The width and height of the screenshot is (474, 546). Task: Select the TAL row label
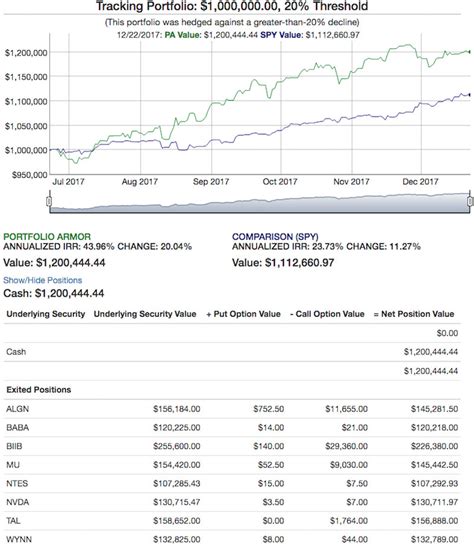[x=13, y=521]
